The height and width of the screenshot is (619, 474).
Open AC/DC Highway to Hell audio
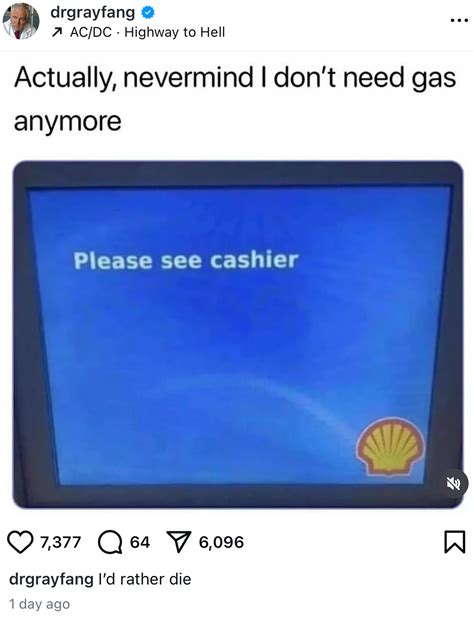click(147, 32)
